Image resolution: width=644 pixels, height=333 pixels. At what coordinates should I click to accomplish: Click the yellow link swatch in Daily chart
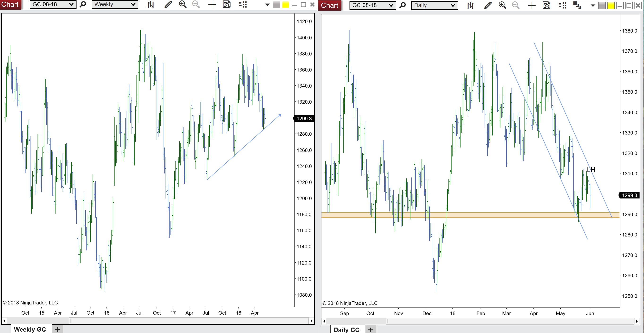click(611, 5)
